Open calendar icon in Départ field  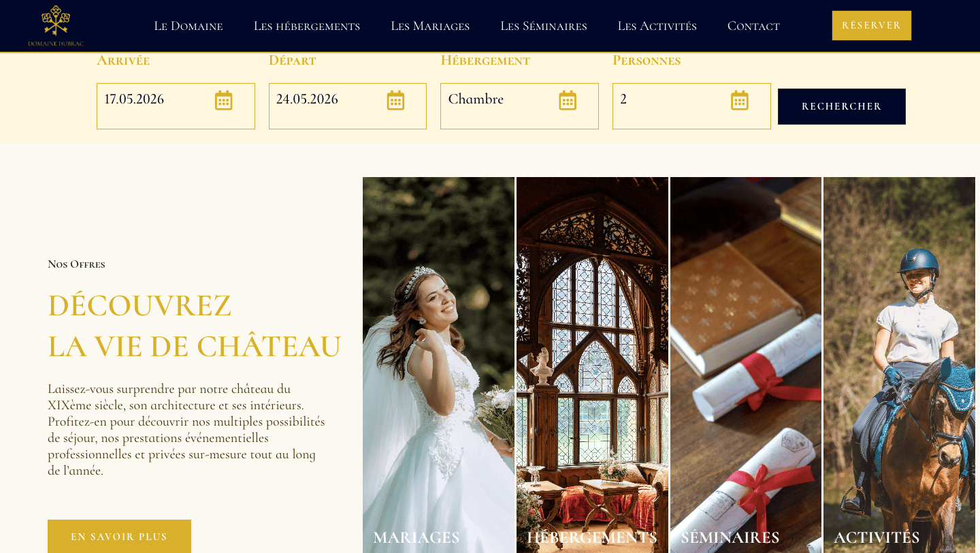(396, 100)
